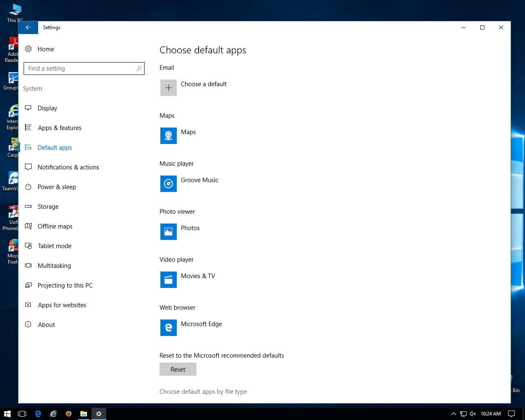Open Choose default apps by file type

(203, 392)
